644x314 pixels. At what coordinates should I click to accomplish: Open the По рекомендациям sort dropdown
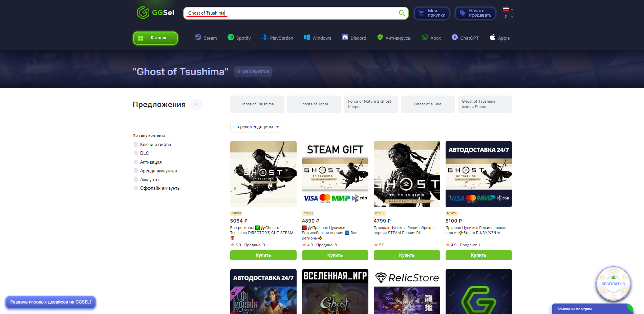[x=256, y=127]
